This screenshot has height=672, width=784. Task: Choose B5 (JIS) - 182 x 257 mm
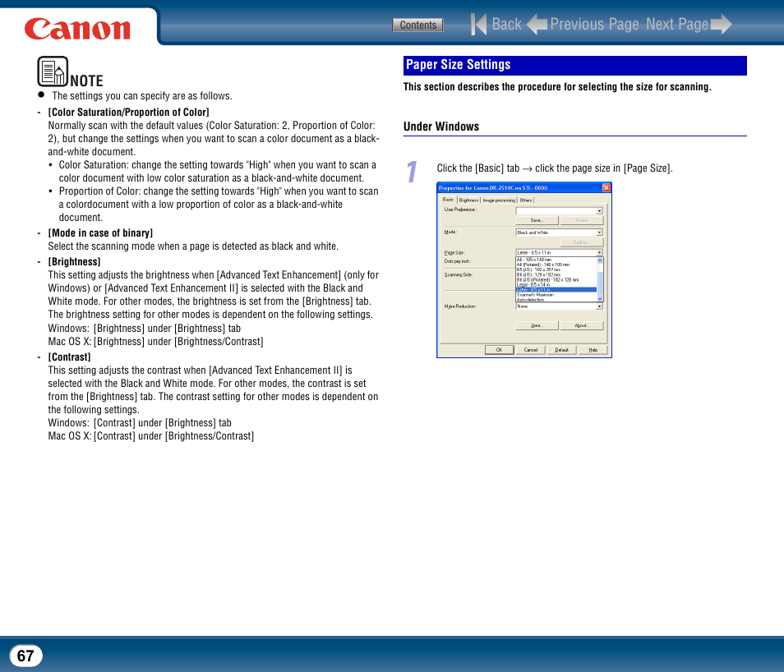tap(556, 269)
